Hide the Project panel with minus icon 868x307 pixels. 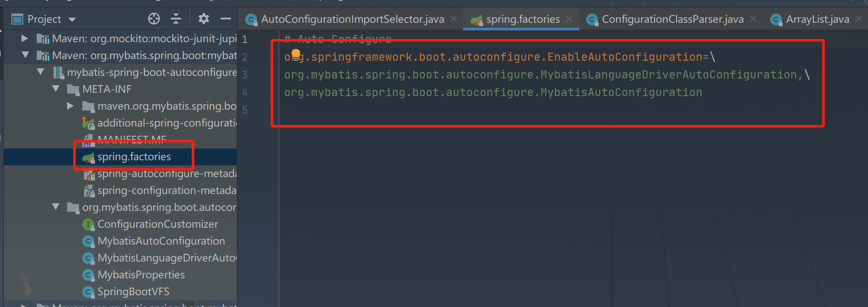click(x=226, y=19)
